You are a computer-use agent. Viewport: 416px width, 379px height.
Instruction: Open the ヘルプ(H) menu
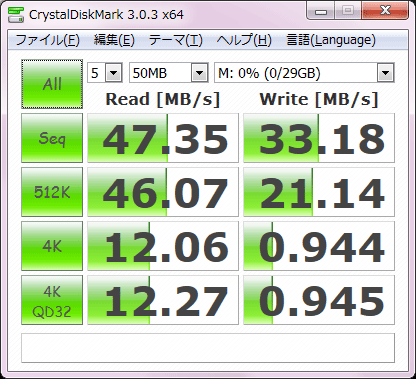coord(244,40)
